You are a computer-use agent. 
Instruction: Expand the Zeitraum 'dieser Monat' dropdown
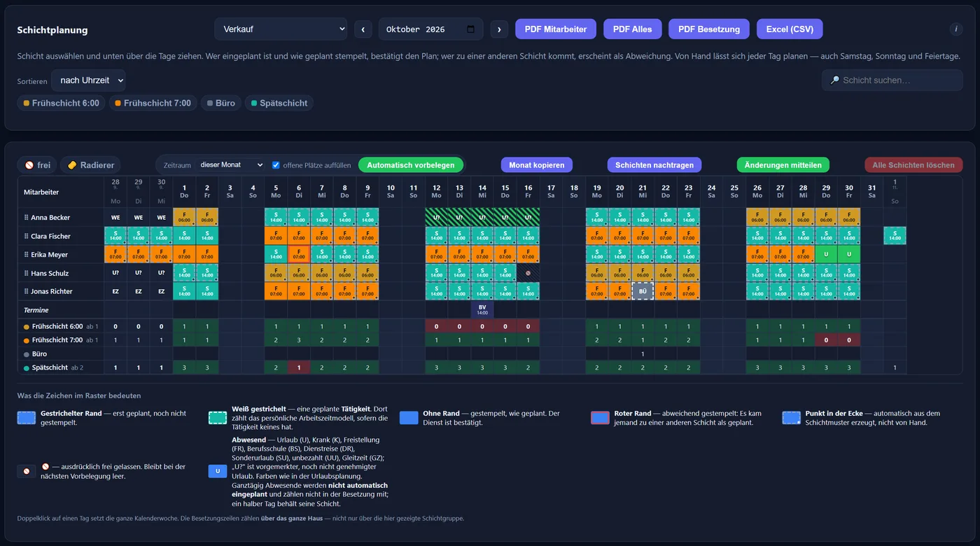tap(230, 165)
